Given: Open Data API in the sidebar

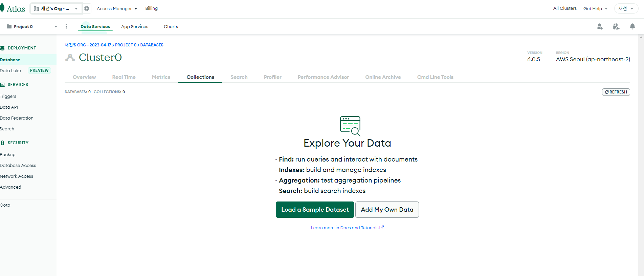Looking at the screenshot, I should click(x=9, y=107).
